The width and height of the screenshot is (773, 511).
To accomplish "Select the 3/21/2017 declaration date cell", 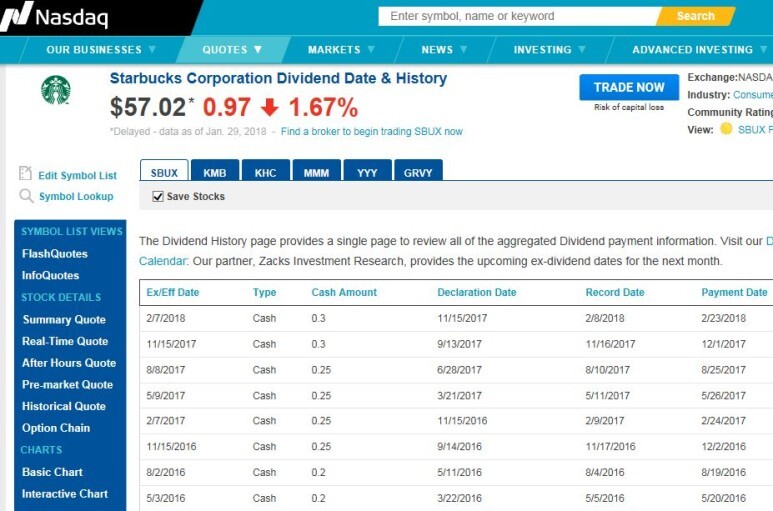I will pos(459,396).
